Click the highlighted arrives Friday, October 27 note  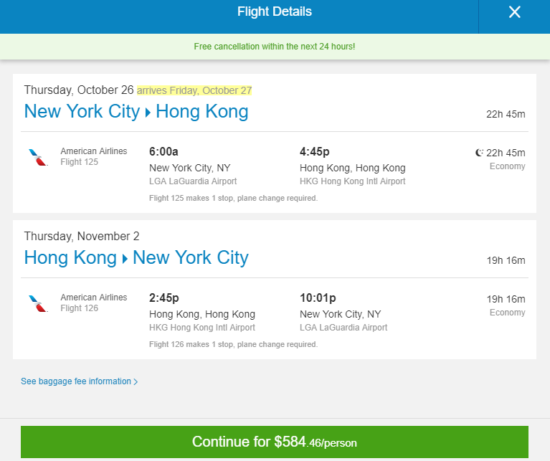click(x=194, y=91)
